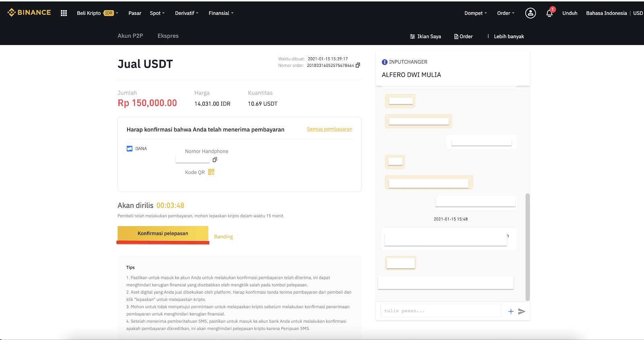Switch to the Akun P2P tab
This screenshot has width=644, height=340.
tap(130, 36)
